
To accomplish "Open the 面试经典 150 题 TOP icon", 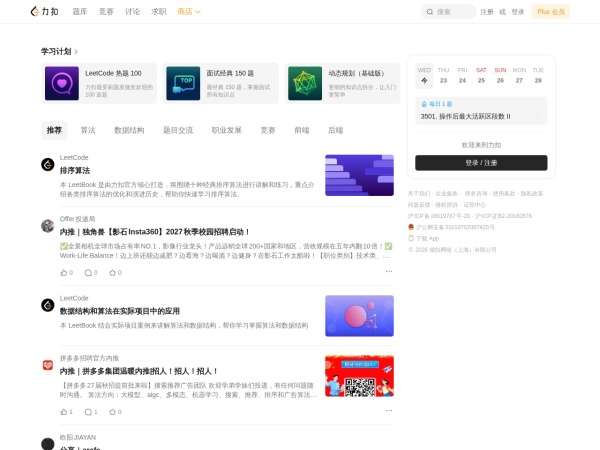I will [183, 83].
